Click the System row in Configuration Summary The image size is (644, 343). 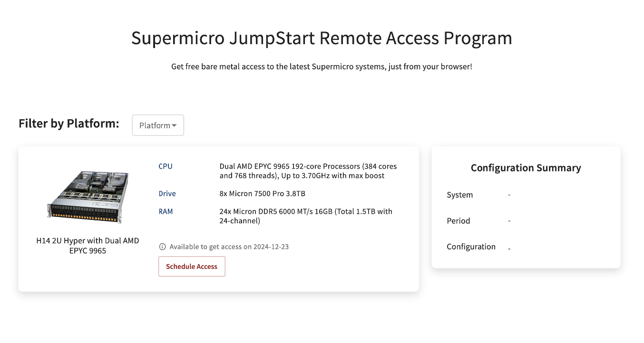click(x=460, y=195)
